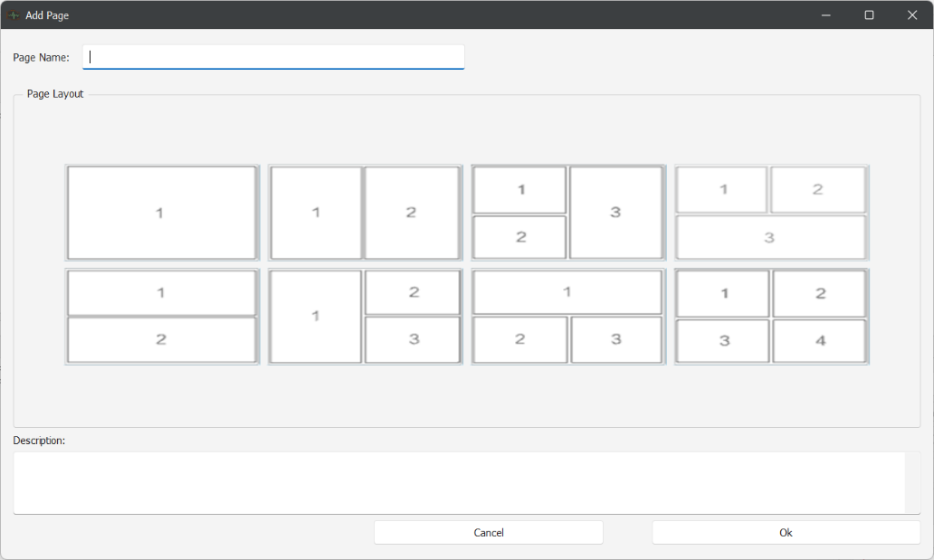Click the Page Name text field
Viewport: 934px width, 560px height.
pos(273,57)
